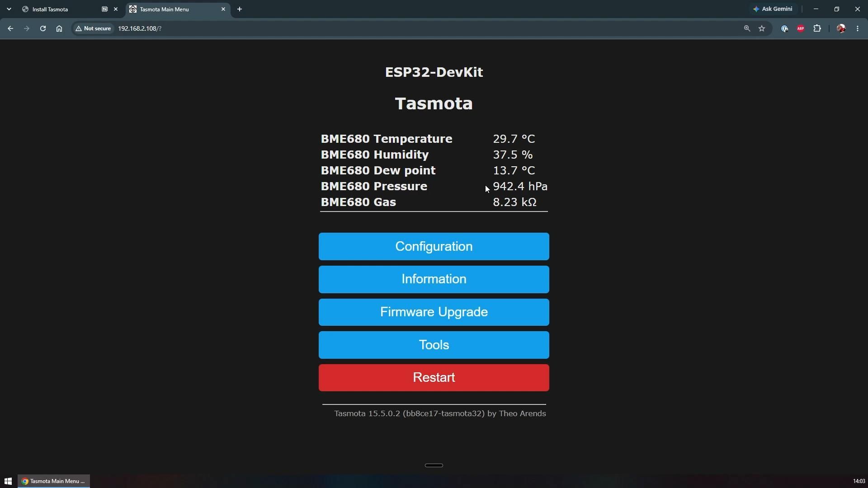The image size is (868, 488).
Task: Click the Ask Gemini button
Action: tap(773, 9)
